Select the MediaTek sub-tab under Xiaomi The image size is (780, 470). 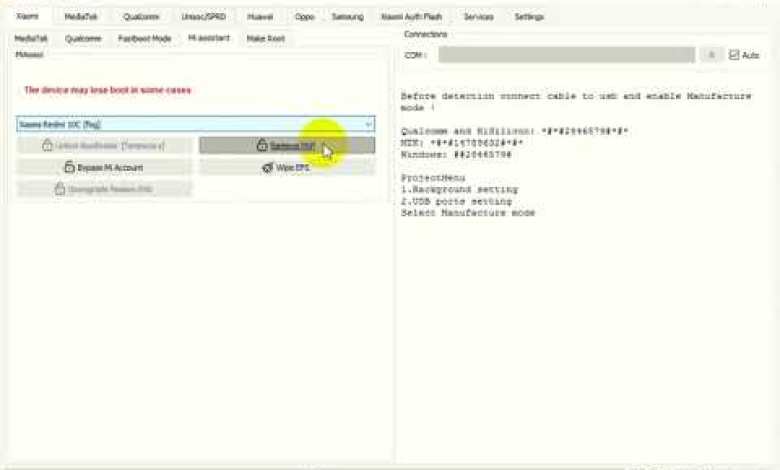(x=31, y=38)
